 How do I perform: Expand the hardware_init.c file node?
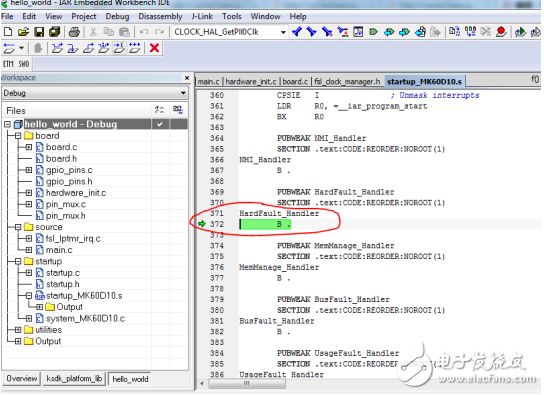point(29,193)
